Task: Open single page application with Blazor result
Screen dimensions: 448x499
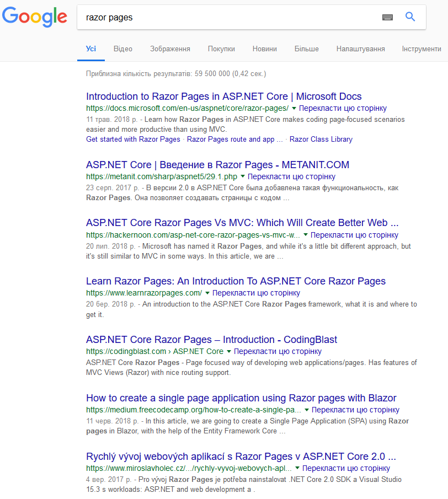Action: [x=241, y=398]
